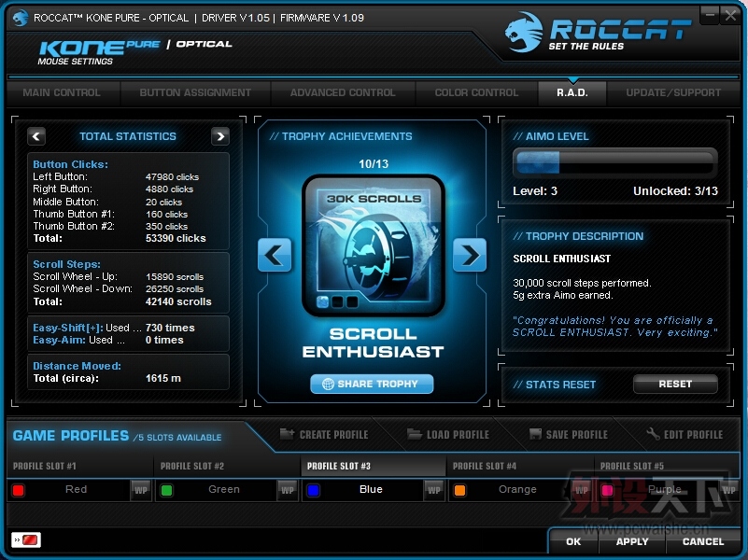The image size is (748, 560).
Task: Go to next statistics page arrow
Action: [219, 136]
